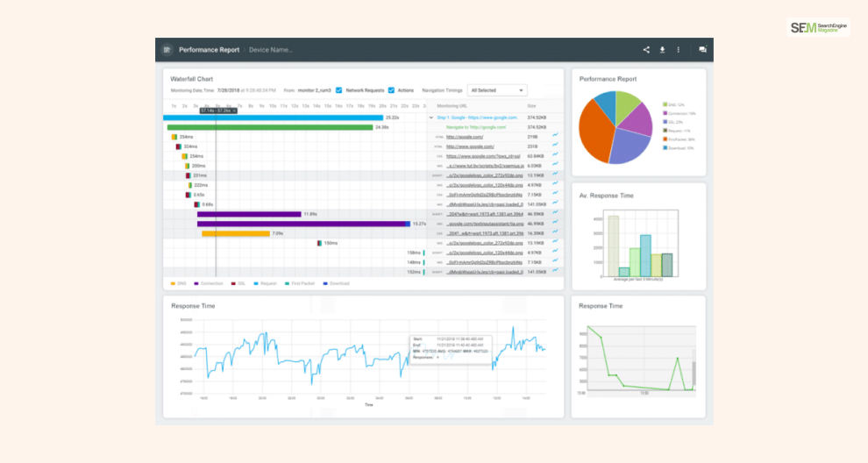Click the tooltip on the Response Time line chart
The image size is (868, 463).
[451, 349]
